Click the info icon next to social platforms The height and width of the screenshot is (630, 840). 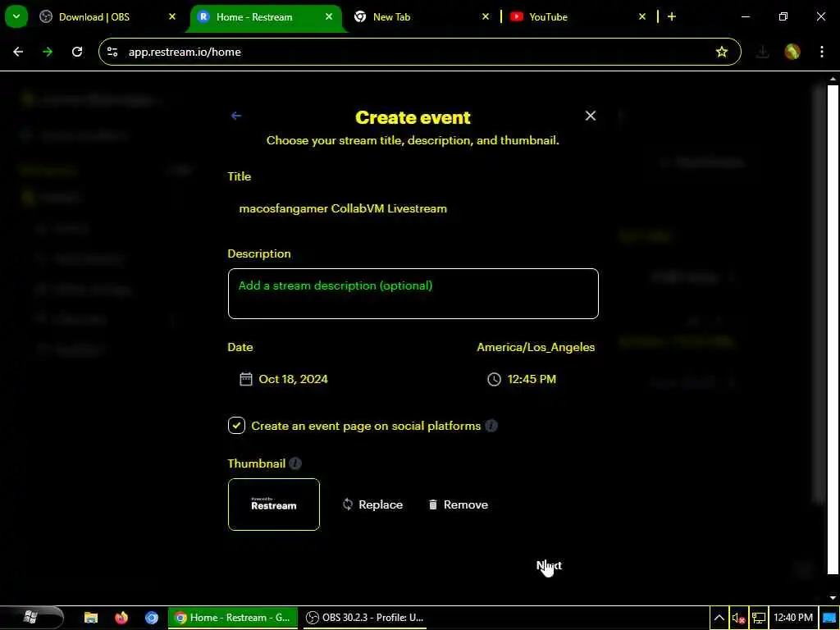[x=491, y=426]
